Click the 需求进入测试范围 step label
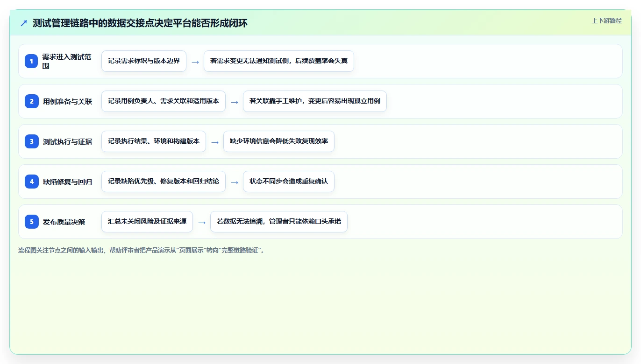Screen dimensions: 641x364 67,61
